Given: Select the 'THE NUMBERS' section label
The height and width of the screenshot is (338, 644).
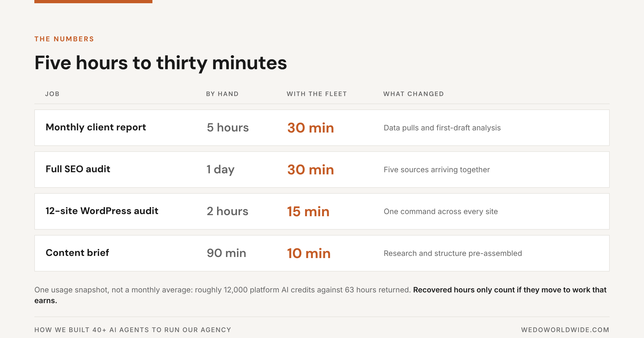Looking at the screenshot, I should (x=64, y=39).
